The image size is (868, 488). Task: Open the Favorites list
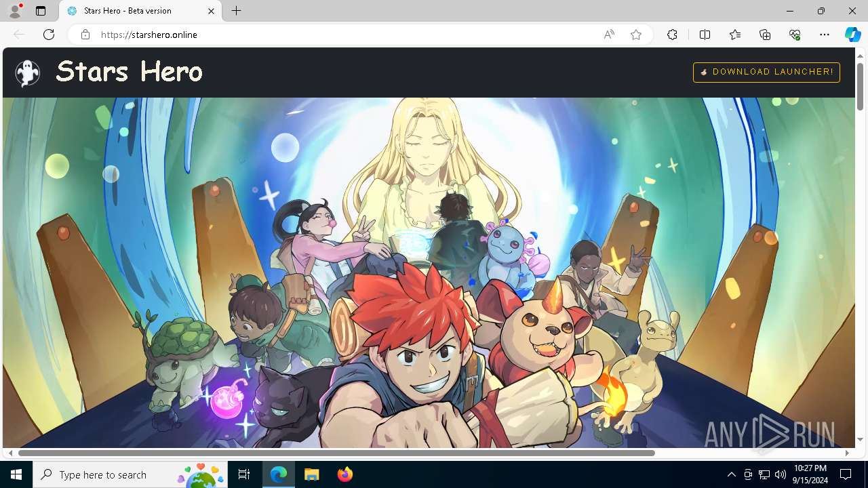(x=735, y=35)
